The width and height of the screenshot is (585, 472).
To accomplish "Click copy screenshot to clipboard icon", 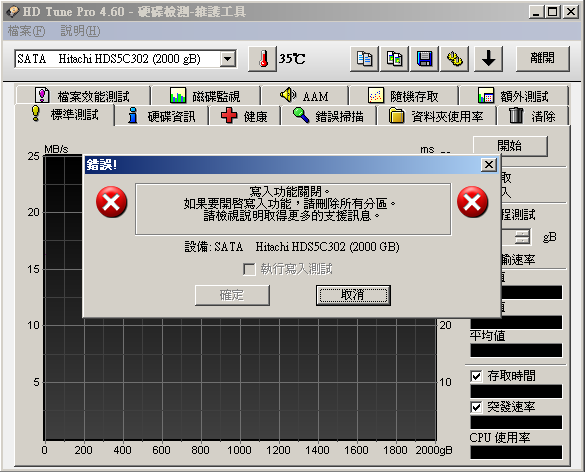I will coord(394,59).
